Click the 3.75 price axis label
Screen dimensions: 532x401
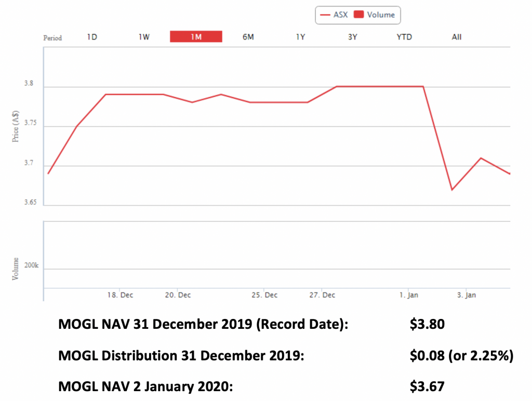tap(30, 123)
